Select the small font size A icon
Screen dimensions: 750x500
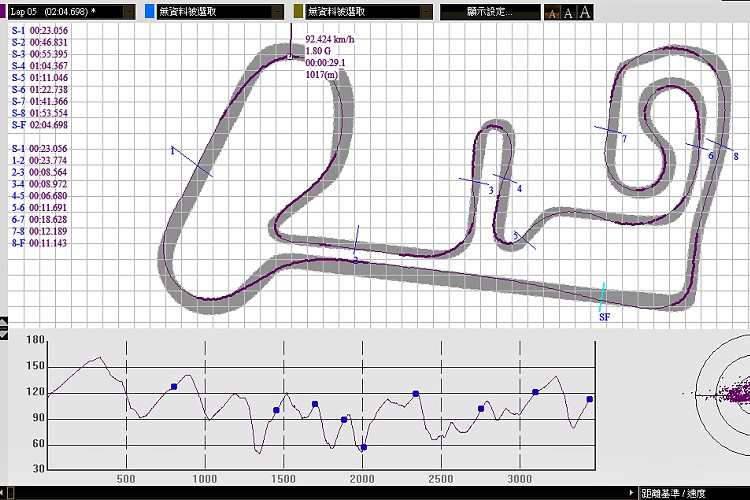pyautogui.click(x=553, y=13)
